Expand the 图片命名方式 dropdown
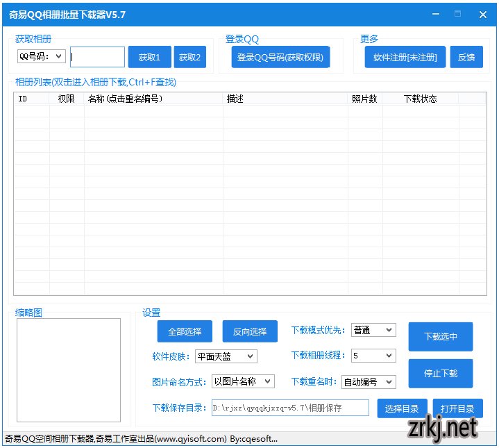The height and width of the screenshot is (448, 499). click(x=243, y=381)
